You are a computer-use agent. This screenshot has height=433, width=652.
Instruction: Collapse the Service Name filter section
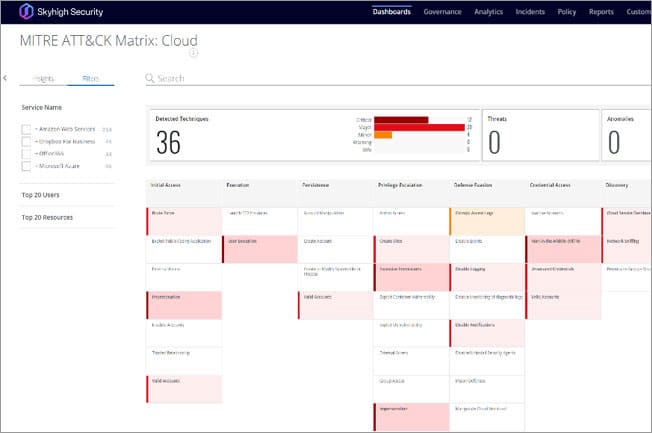pos(42,107)
